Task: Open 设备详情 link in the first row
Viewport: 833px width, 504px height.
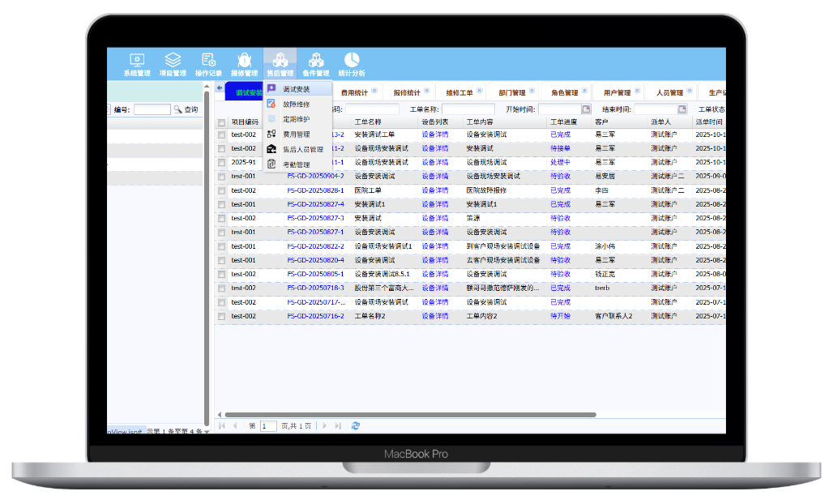Action: 434,135
